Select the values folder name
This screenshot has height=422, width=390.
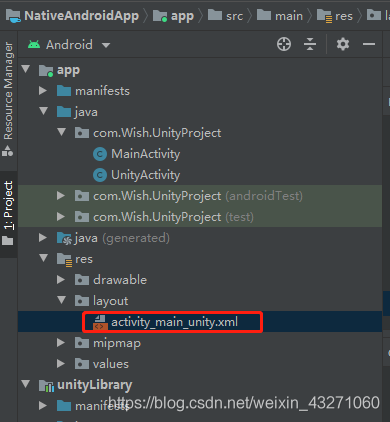click(x=111, y=364)
